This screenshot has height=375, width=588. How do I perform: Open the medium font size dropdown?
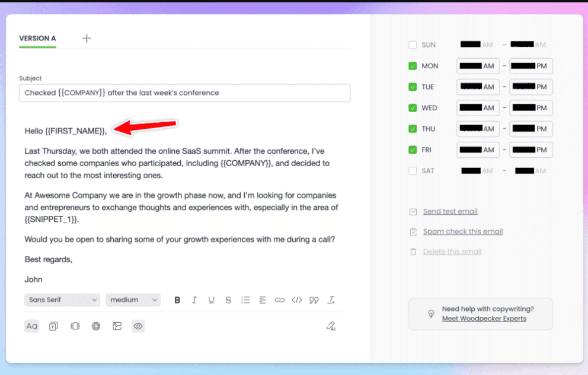[133, 300]
